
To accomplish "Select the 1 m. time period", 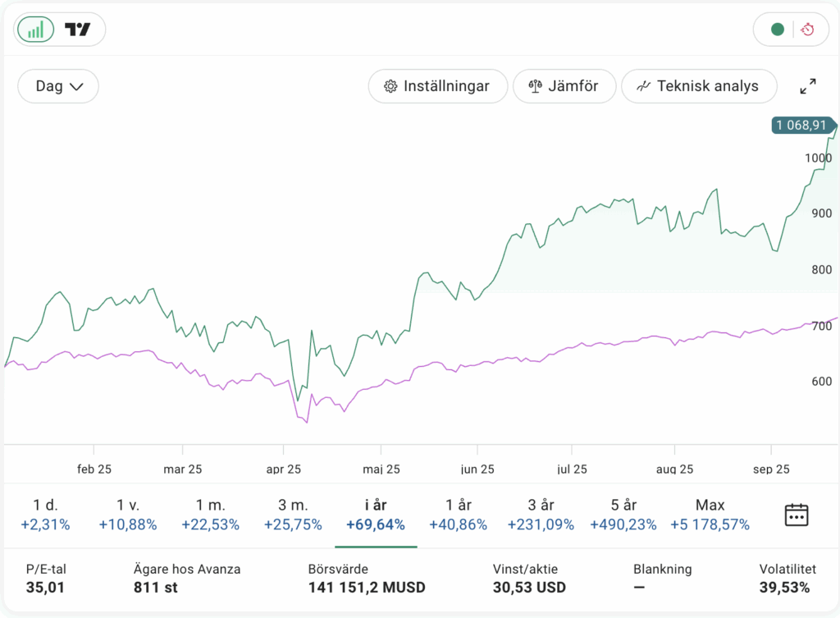I will (x=210, y=515).
